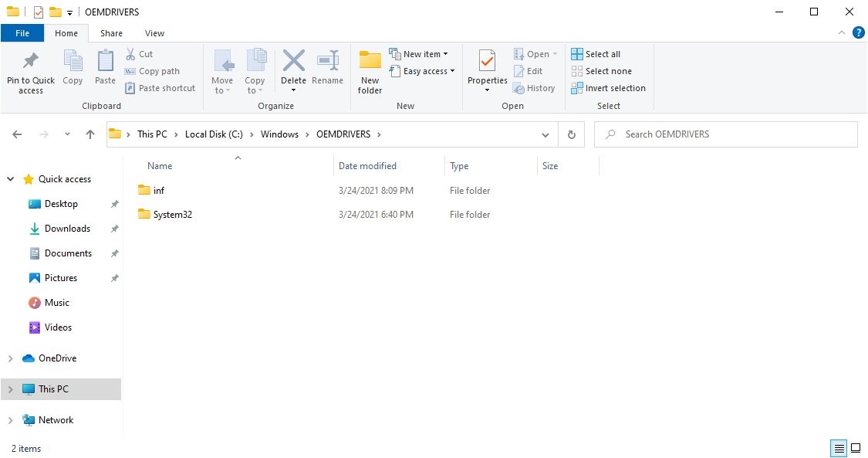Viewport: 868px width, 458px height.
Task: Go up one folder level
Action: click(x=90, y=134)
